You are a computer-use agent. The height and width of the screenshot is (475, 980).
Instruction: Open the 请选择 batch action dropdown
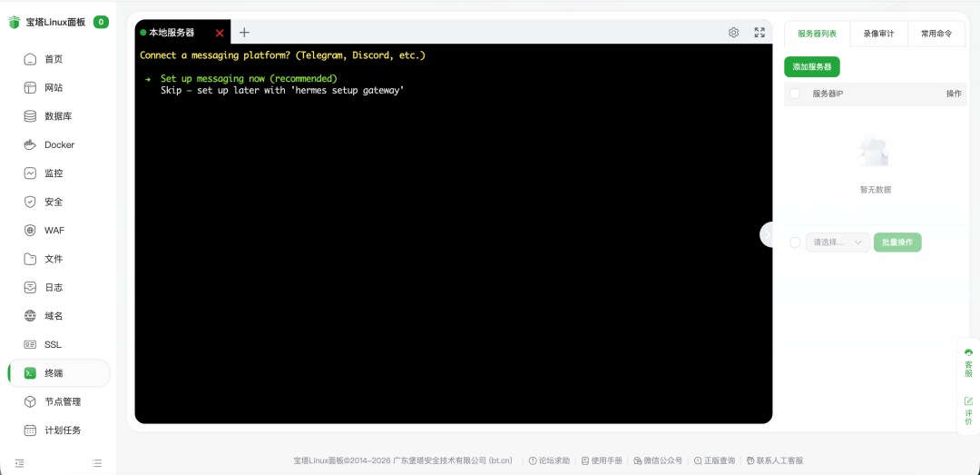point(838,242)
